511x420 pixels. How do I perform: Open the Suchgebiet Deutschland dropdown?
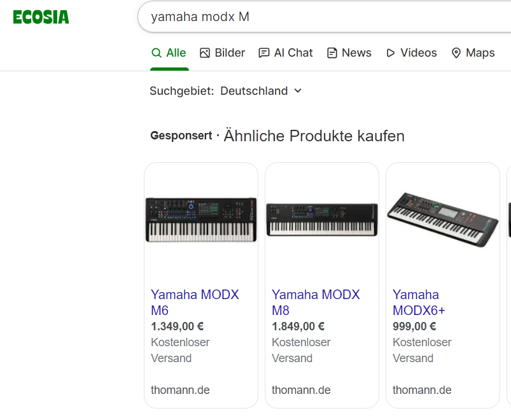tap(254, 91)
